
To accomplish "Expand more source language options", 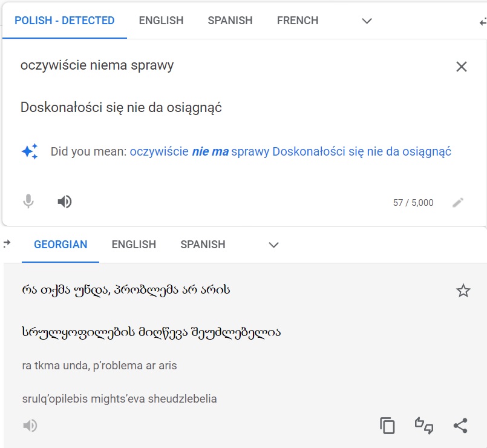I will tap(366, 21).
